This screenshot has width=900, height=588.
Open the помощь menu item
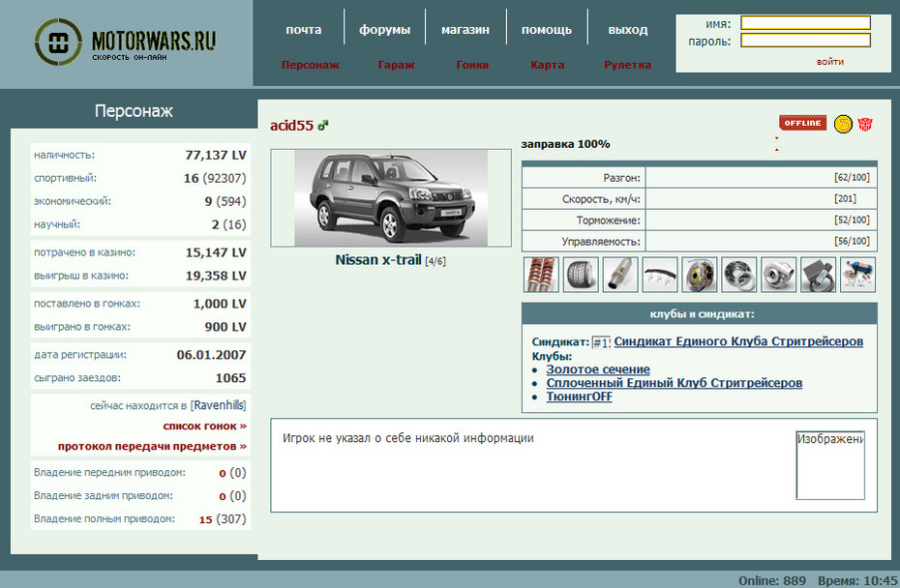click(547, 30)
